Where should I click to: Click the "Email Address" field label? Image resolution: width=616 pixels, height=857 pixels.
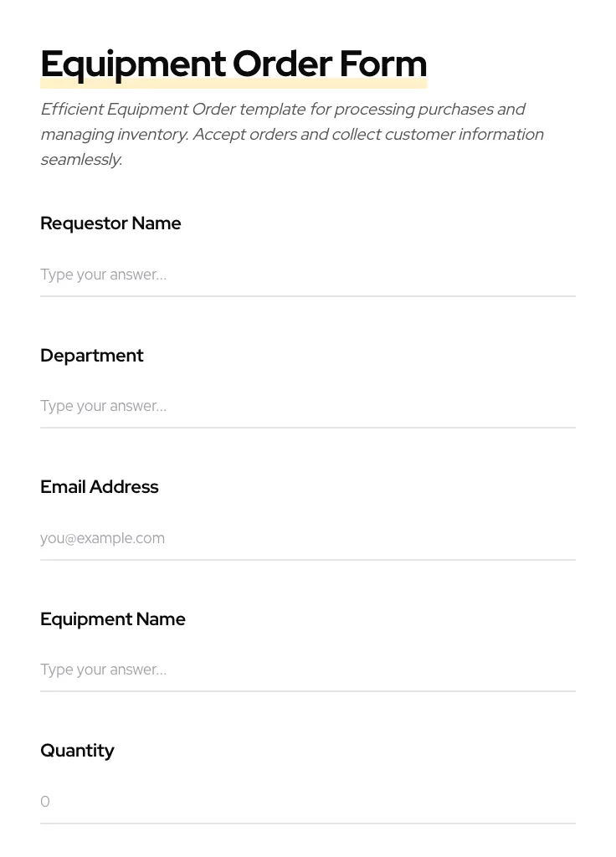pyautogui.click(x=100, y=487)
